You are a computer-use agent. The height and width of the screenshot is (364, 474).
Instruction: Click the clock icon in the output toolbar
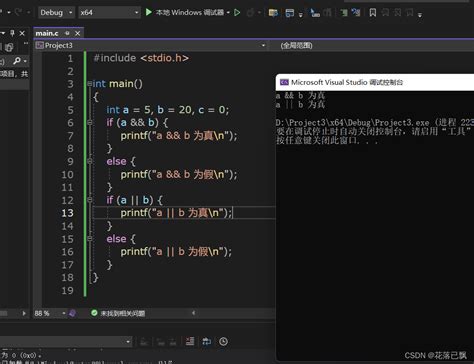point(223,341)
